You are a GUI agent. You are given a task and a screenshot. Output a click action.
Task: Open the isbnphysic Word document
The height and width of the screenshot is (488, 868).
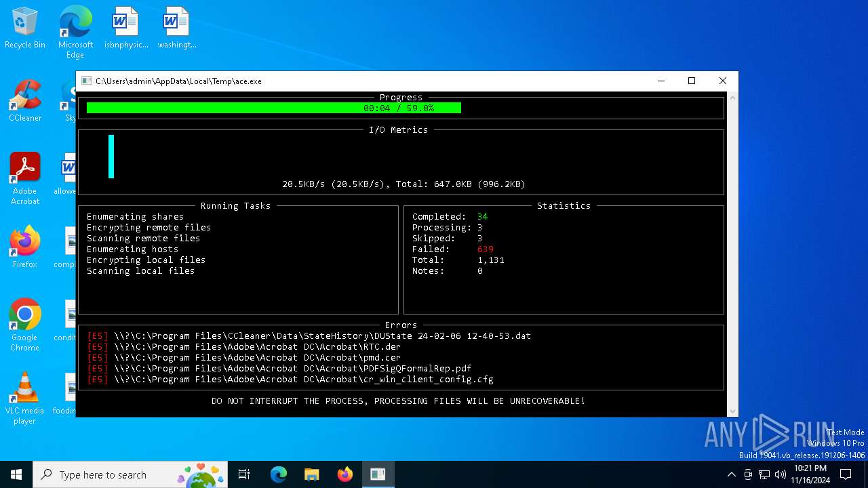pyautogui.click(x=126, y=28)
